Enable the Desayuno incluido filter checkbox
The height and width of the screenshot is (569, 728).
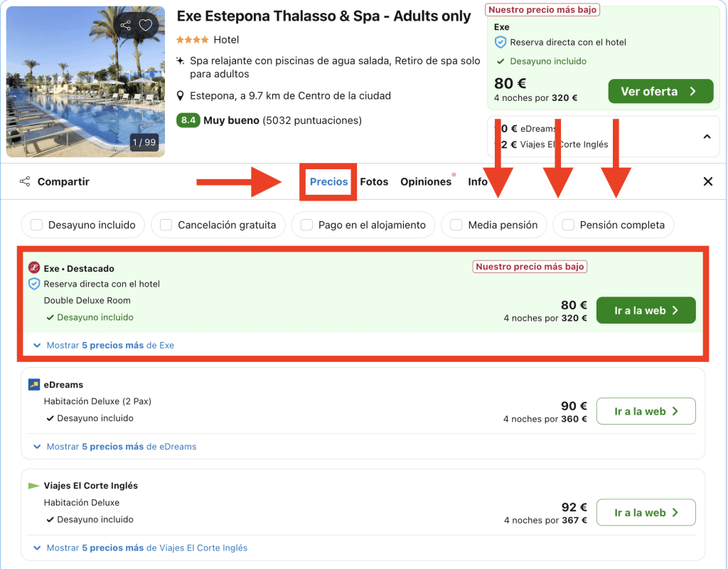click(36, 225)
